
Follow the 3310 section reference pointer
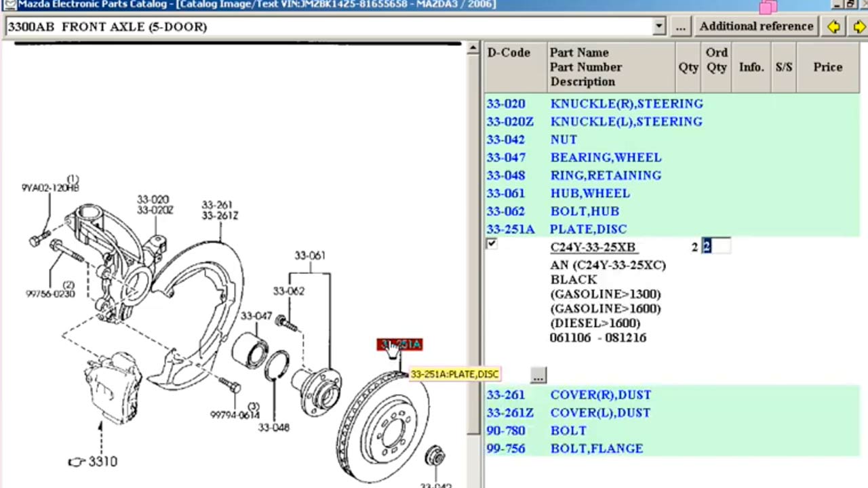coord(93,462)
